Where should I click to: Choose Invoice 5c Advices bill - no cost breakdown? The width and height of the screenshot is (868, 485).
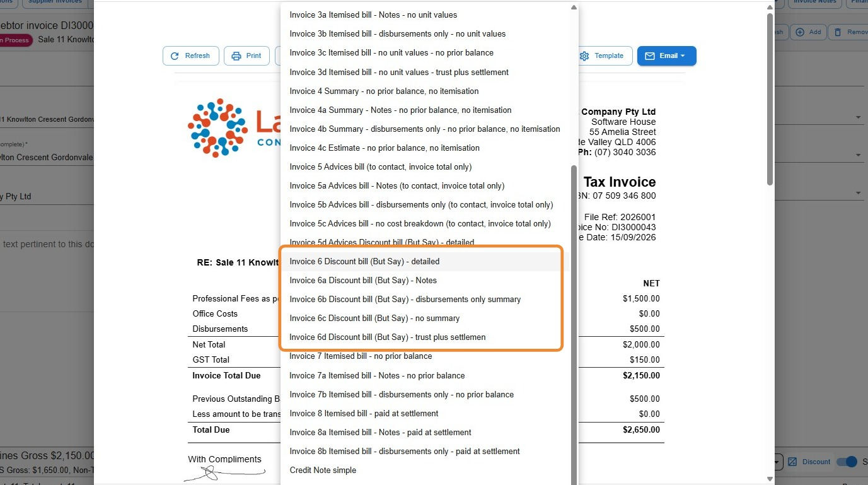[x=426, y=223]
